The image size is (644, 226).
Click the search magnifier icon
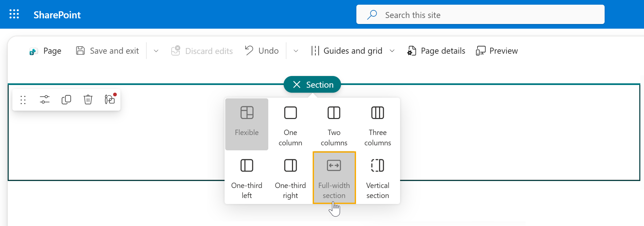(372, 15)
